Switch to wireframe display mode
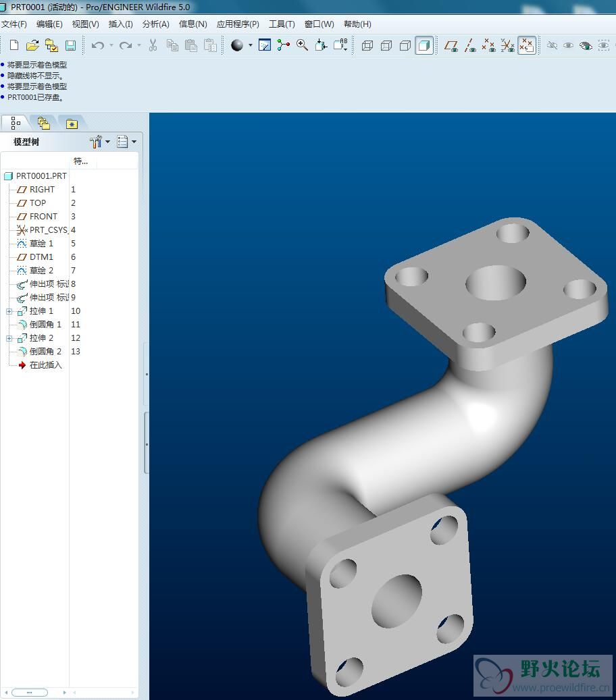 click(367, 45)
